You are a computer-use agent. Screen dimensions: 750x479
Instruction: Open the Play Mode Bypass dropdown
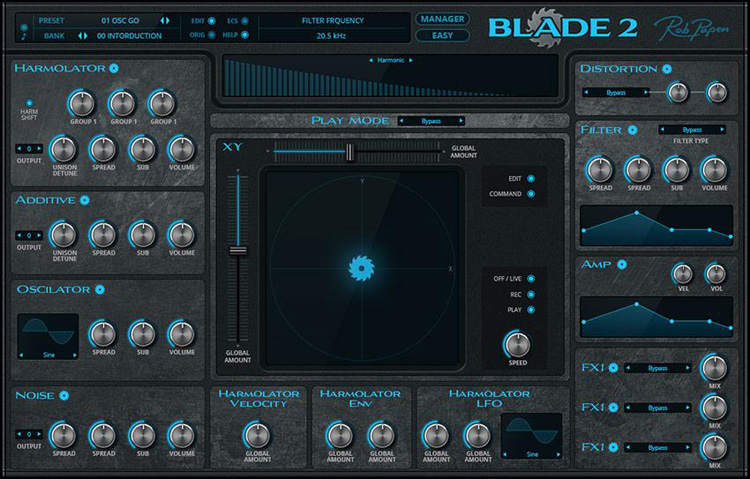(x=431, y=121)
